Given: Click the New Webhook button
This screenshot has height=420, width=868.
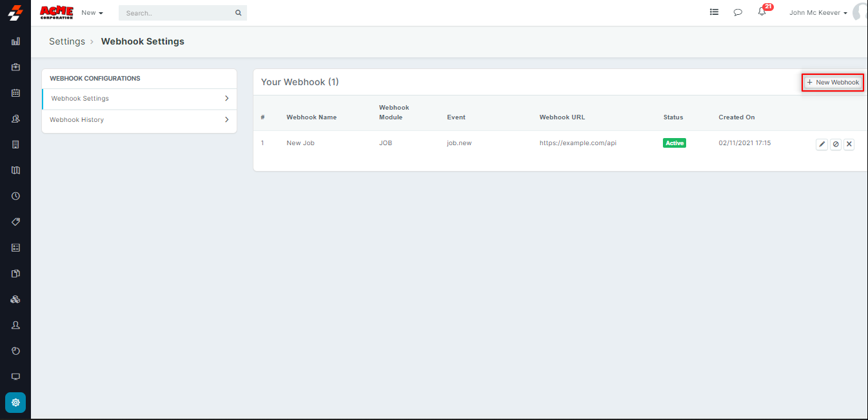Looking at the screenshot, I should 833,83.
